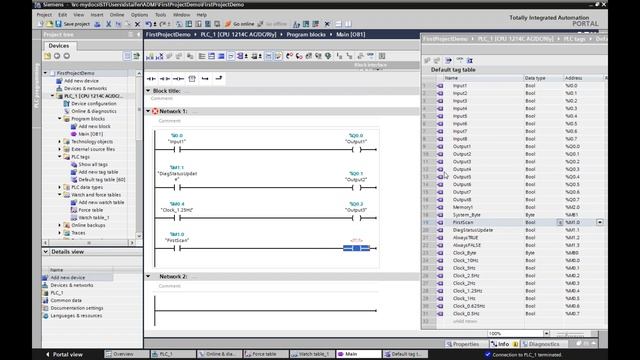The height and width of the screenshot is (360, 640).
Task: Select the highlighted empty coil in Network 1
Action: tap(356, 248)
